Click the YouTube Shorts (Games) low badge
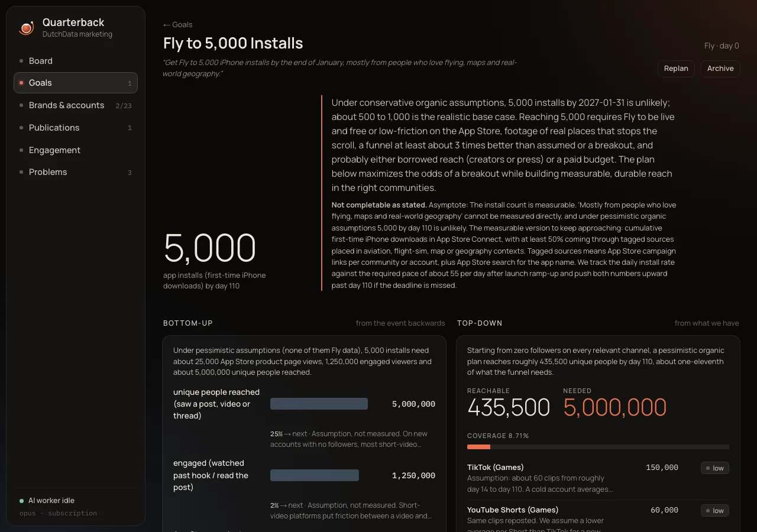The image size is (757, 532). click(715, 511)
